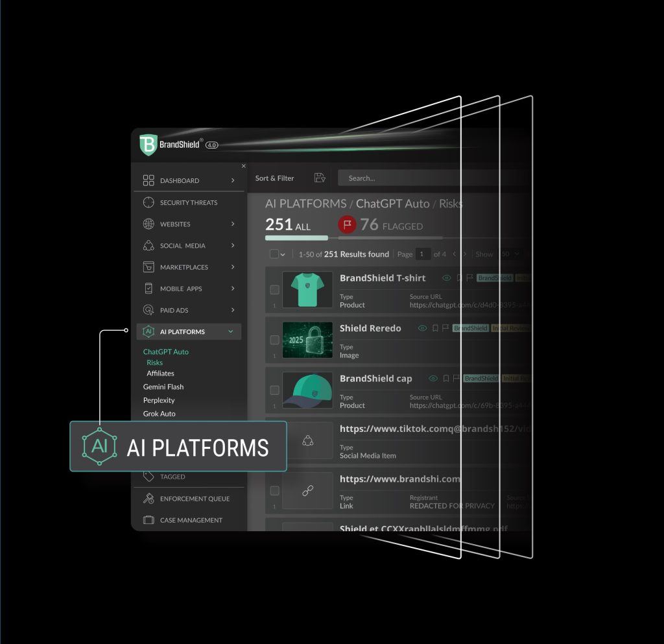
Task: Flag the BrandShield cap result
Action: [456, 378]
